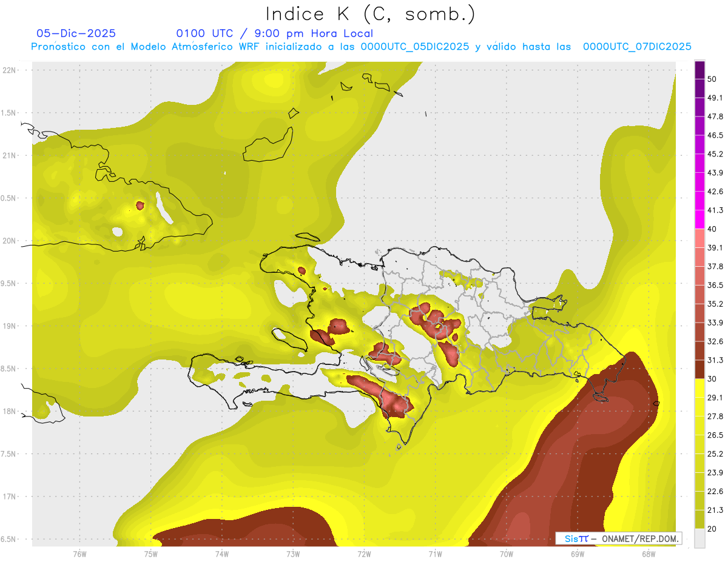The width and height of the screenshot is (728, 562).
Task: Pick the olive swatch between 20 and 21.3
Action: pyautogui.click(x=699, y=520)
